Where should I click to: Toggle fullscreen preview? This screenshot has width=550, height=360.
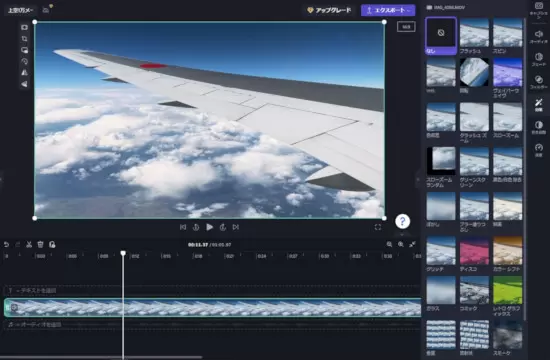pos(378,227)
